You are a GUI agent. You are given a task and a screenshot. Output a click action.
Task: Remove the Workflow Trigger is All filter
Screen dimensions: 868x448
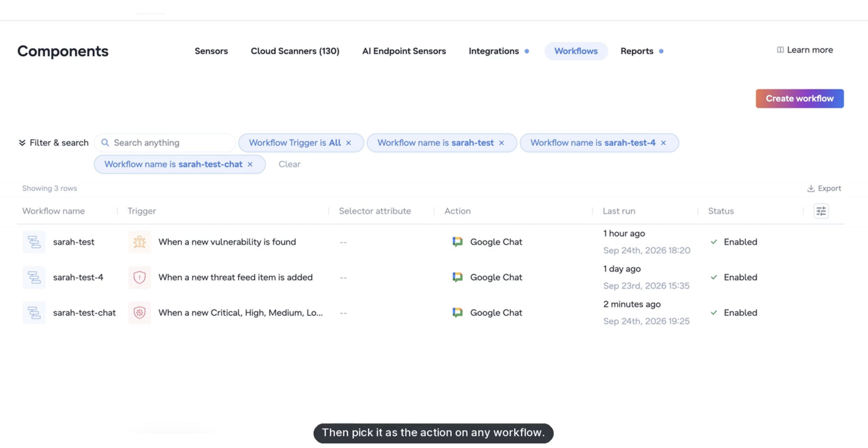349,143
